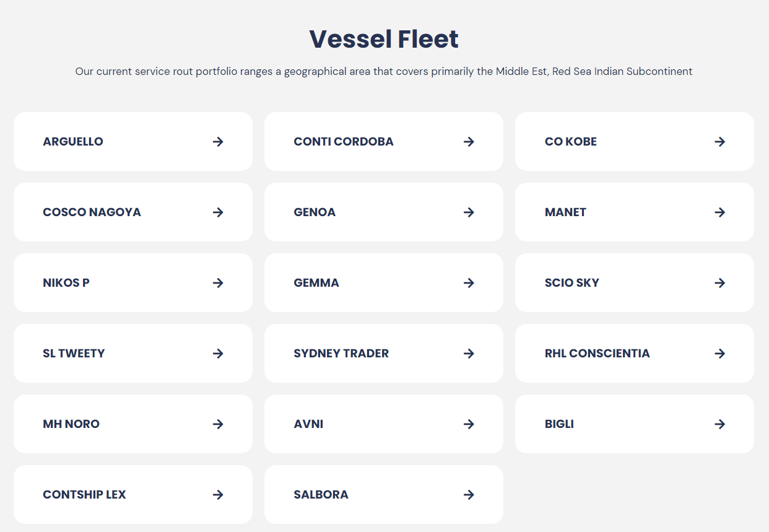View the RHL CONSCIENTIA vessel
This screenshot has height=532, width=769.
tap(597, 354)
